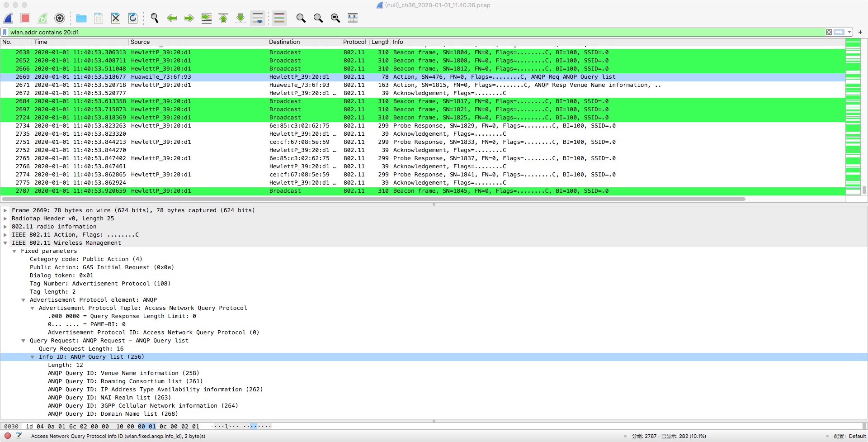Image resolution: width=868 pixels, height=442 pixels.
Task: Expand the 802.11 radio information section
Action: [x=5, y=227]
